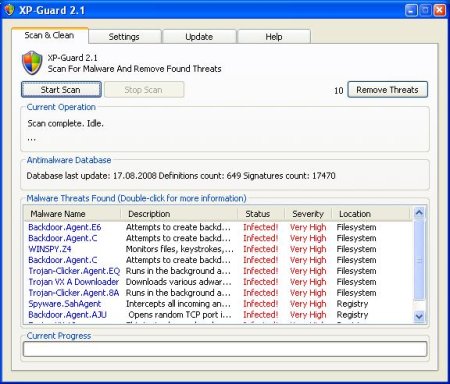Select the Trojan-Clicker.Agent.8A entry
Viewport: 450px width, 384px height.
click(74, 293)
